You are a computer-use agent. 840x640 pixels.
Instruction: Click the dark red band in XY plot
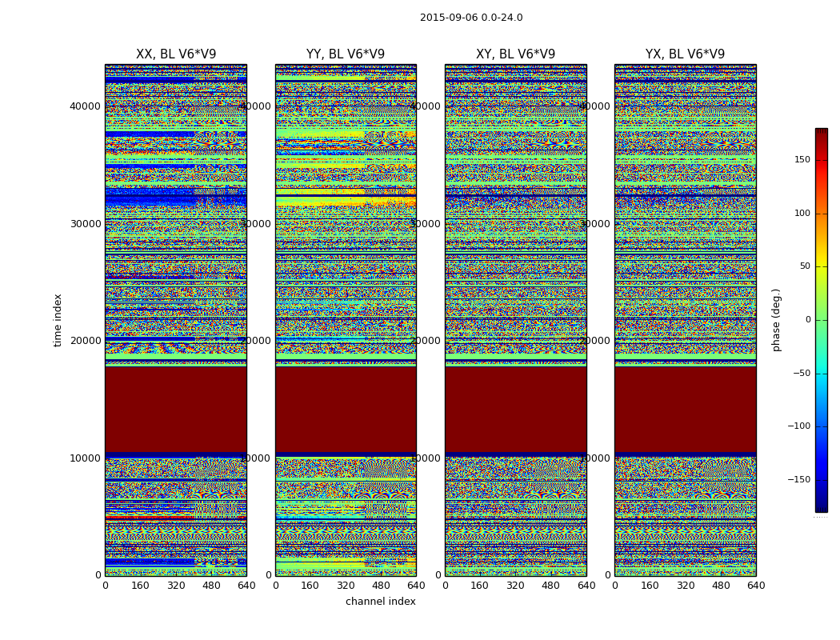point(515,410)
